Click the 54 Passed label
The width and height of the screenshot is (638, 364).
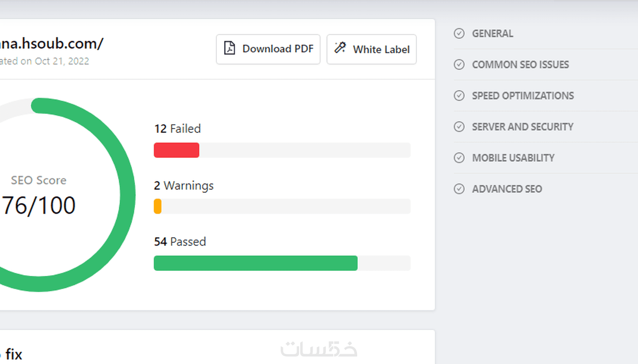point(180,242)
